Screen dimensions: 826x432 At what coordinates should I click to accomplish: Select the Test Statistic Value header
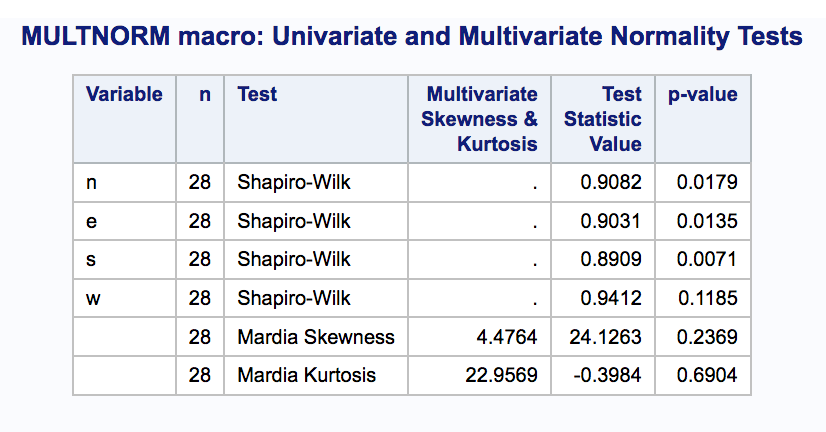(603, 119)
